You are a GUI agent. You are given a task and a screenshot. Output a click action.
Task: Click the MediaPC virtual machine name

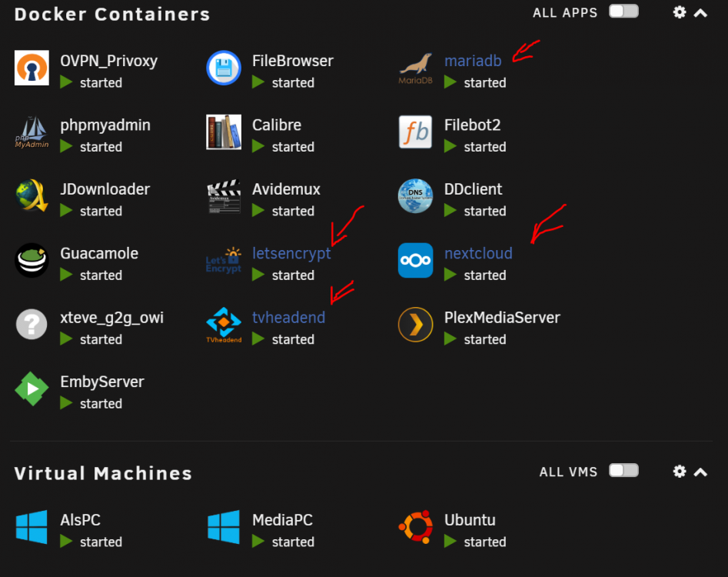pos(282,520)
